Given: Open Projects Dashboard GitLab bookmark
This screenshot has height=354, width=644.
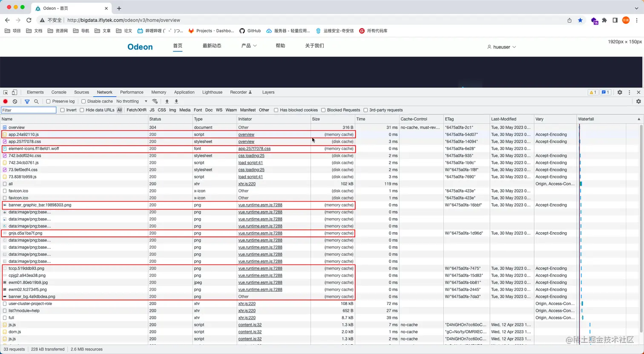Looking at the screenshot, I should [x=211, y=31].
